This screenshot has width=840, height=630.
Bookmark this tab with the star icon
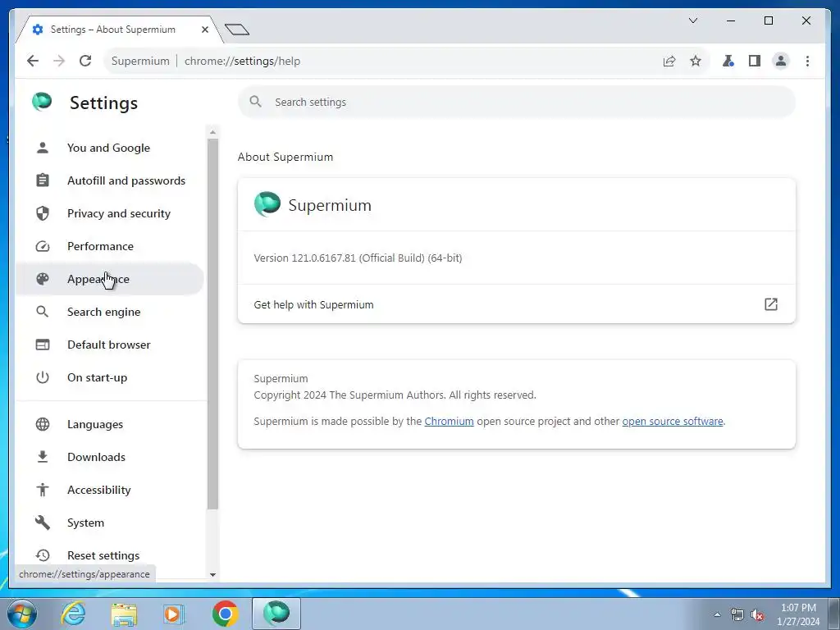pos(696,61)
